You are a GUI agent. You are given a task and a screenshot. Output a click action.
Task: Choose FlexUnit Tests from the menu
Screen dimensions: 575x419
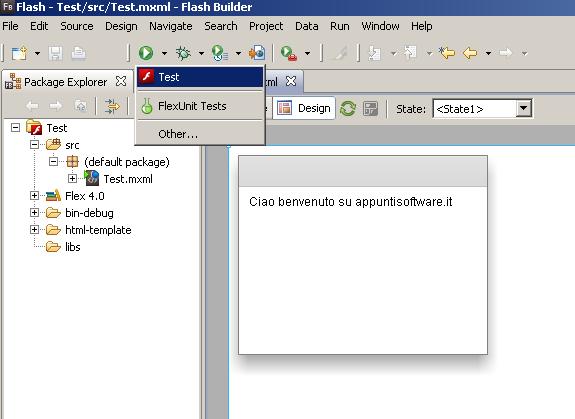[x=200, y=106]
